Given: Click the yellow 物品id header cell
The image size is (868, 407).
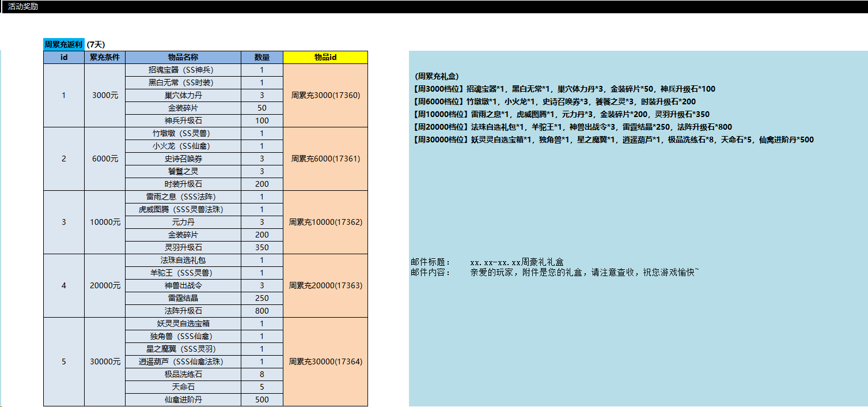Looking at the screenshot, I should [325, 57].
